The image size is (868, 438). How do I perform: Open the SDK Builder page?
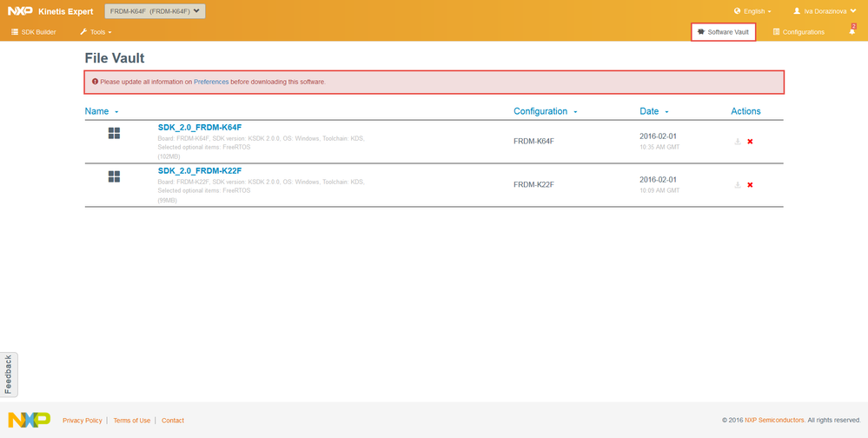[34, 32]
